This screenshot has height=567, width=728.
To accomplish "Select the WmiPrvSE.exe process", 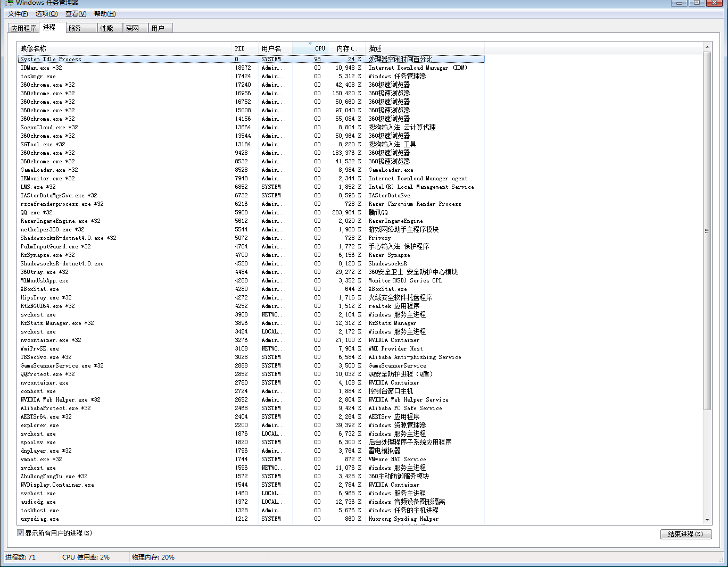I will click(251, 348).
